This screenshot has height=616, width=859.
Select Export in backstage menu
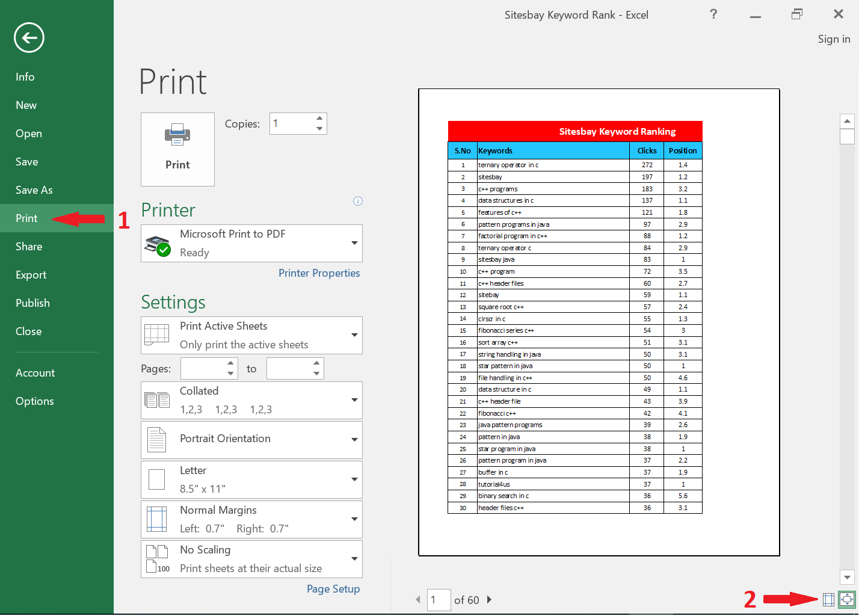(x=57, y=275)
